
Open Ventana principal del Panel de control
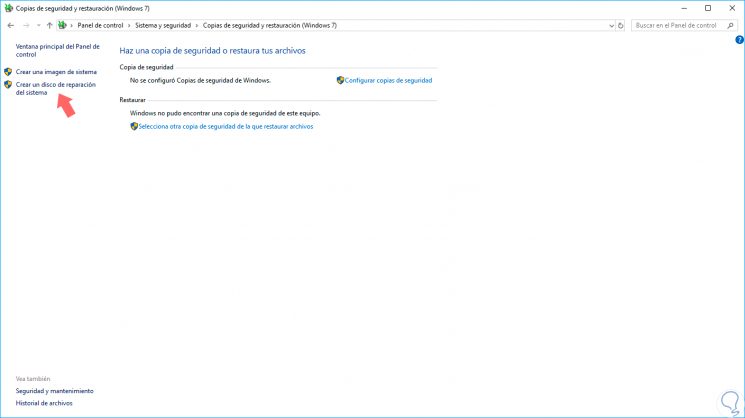click(x=57, y=50)
